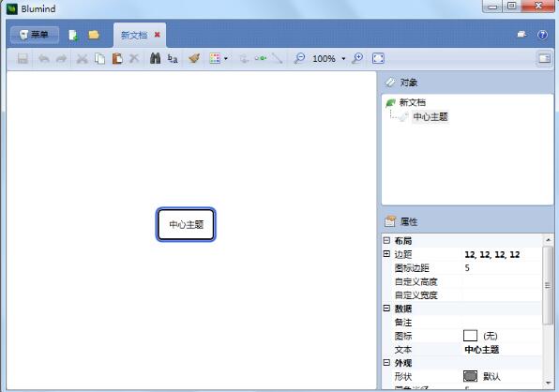Create a new document via toolbar icon

click(73, 35)
